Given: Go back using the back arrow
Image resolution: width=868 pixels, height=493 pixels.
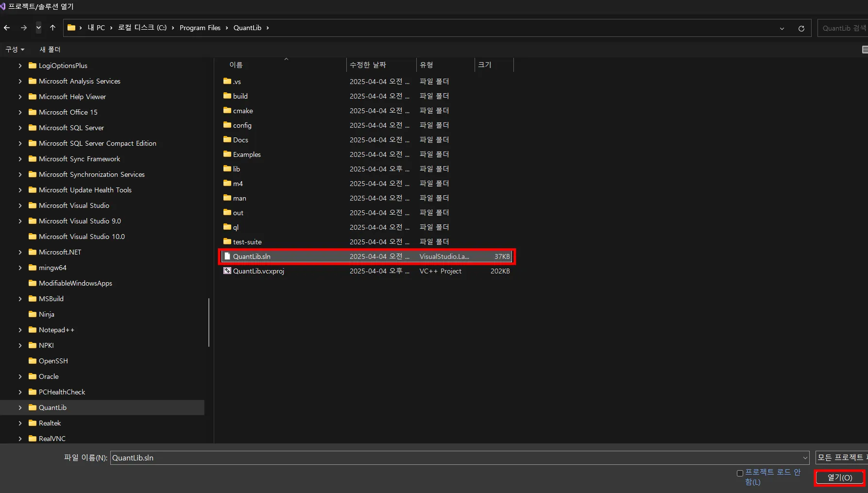Looking at the screenshot, I should coord(7,28).
